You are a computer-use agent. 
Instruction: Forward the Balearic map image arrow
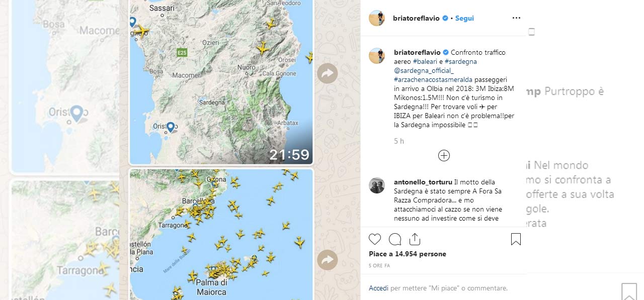click(328, 260)
